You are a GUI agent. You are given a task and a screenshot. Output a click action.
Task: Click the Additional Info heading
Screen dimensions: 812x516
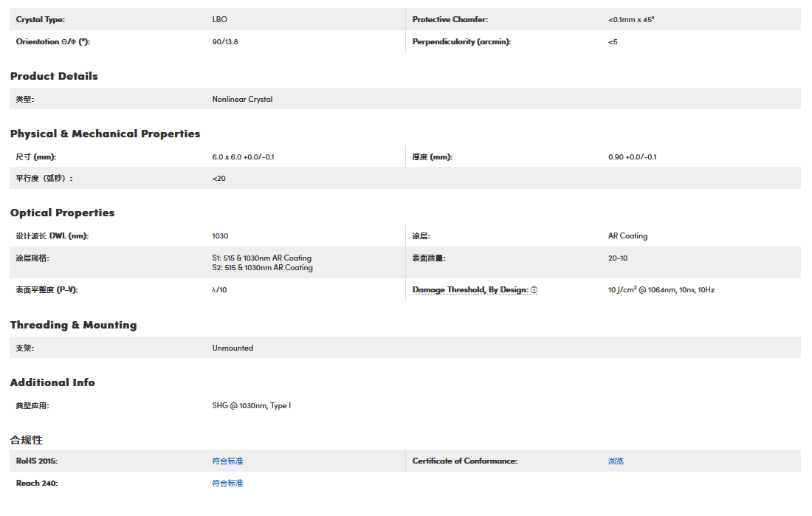[x=52, y=382]
